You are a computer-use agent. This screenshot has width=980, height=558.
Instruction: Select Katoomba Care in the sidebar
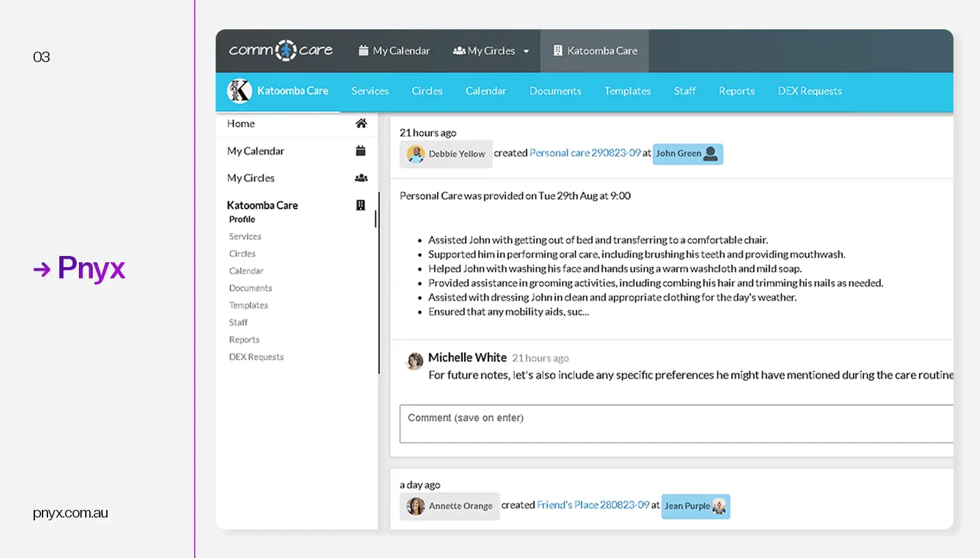tap(262, 205)
